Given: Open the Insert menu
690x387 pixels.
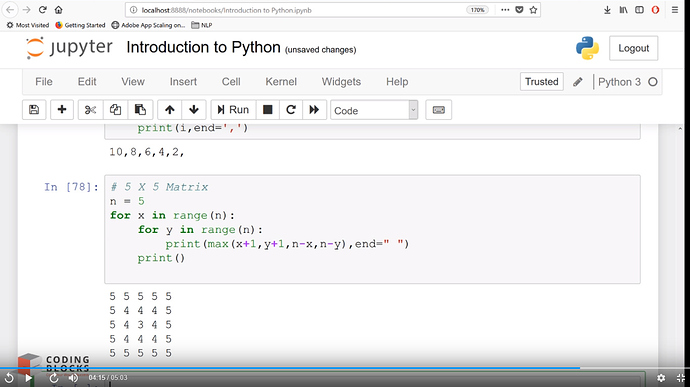Looking at the screenshot, I should [183, 82].
